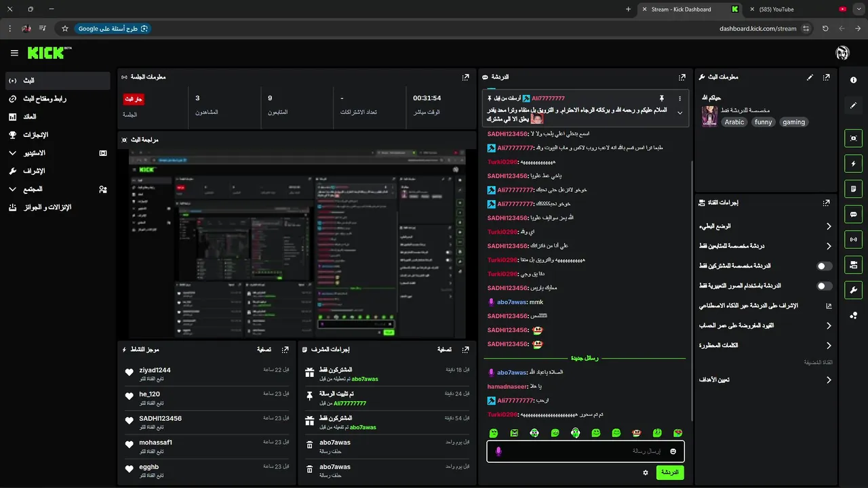Click the info icon in the right toolbar
The height and width of the screenshot is (488, 868).
coord(853,80)
